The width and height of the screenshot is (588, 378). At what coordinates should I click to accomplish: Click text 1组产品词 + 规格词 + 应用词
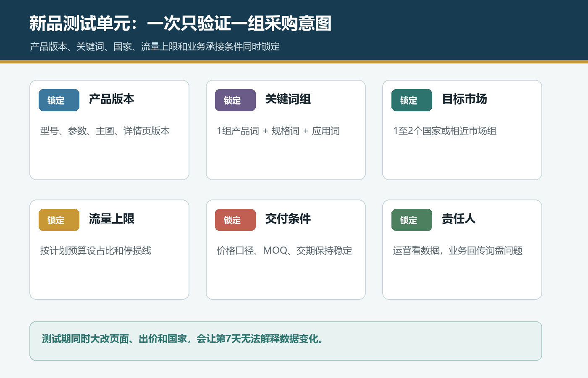pos(278,131)
